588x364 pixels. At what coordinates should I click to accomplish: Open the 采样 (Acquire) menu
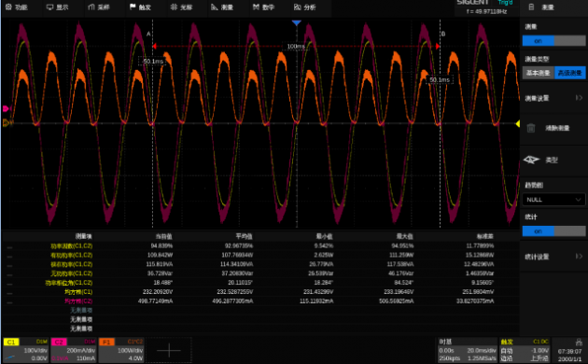click(x=98, y=7)
